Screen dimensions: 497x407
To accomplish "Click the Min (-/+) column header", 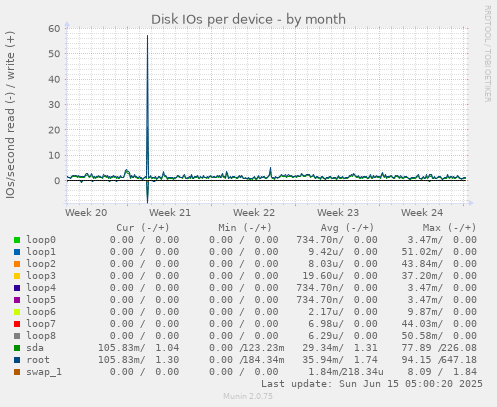I will 245,228.
